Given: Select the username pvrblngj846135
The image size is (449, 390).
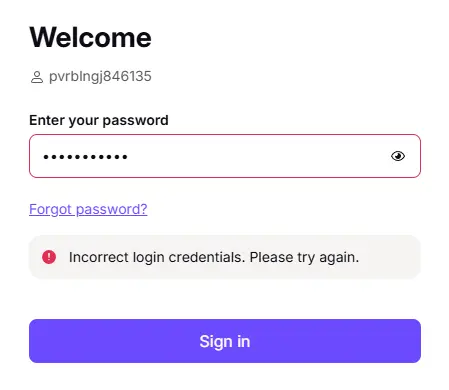Looking at the screenshot, I should (100, 77).
